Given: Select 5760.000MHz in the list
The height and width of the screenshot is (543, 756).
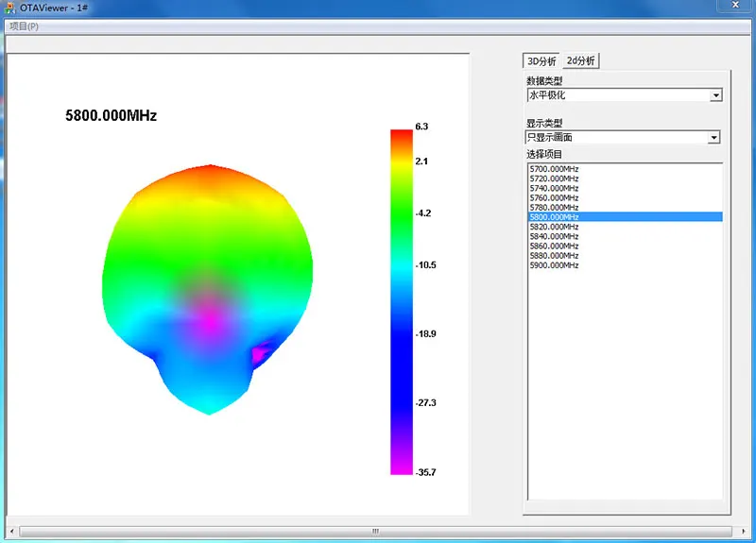Looking at the screenshot, I should click(x=625, y=198).
